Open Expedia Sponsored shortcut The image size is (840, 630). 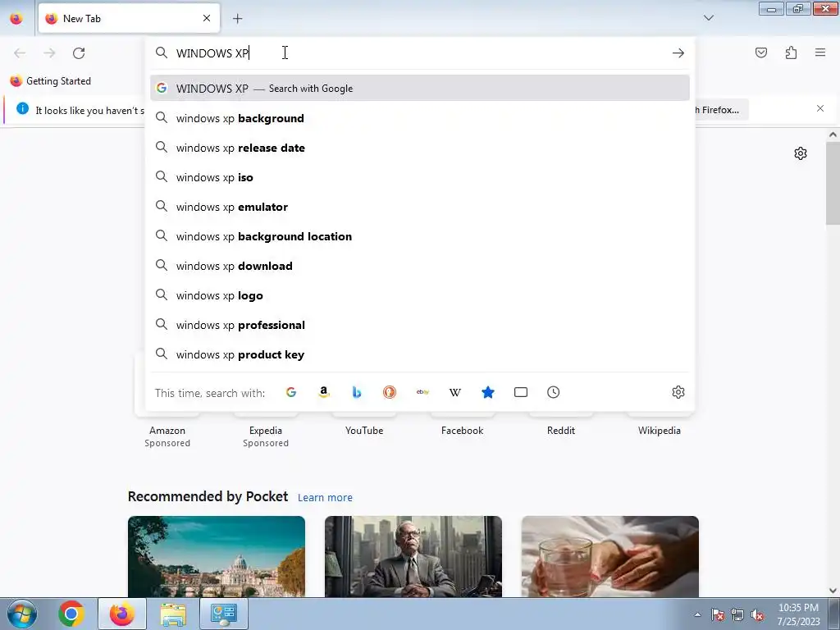[x=266, y=431]
